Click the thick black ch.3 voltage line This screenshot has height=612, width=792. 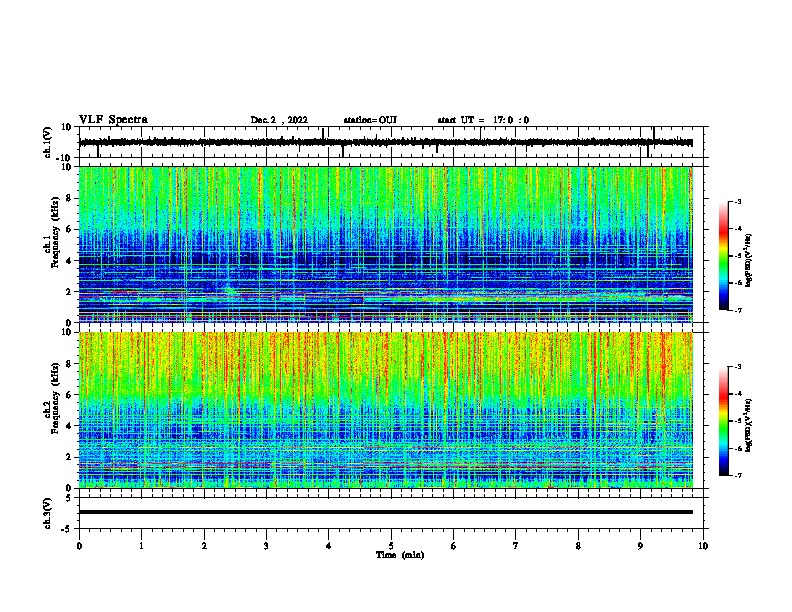[386, 512]
